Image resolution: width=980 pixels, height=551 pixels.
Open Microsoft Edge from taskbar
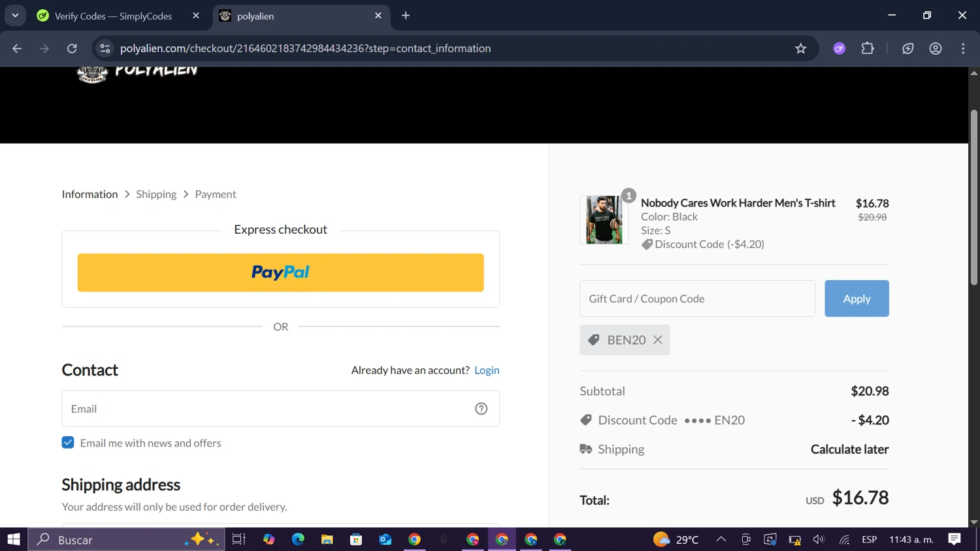pyautogui.click(x=298, y=539)
